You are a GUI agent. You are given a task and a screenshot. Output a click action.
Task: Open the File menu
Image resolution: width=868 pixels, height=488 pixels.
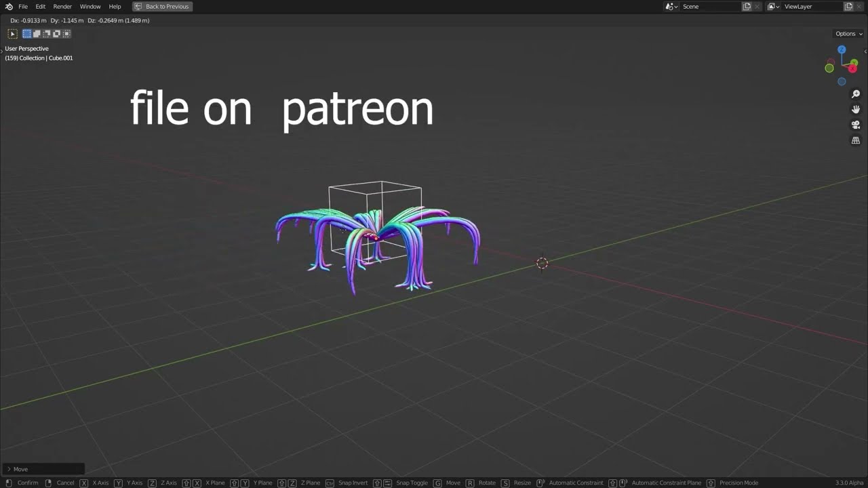click(x=23, y=6)
